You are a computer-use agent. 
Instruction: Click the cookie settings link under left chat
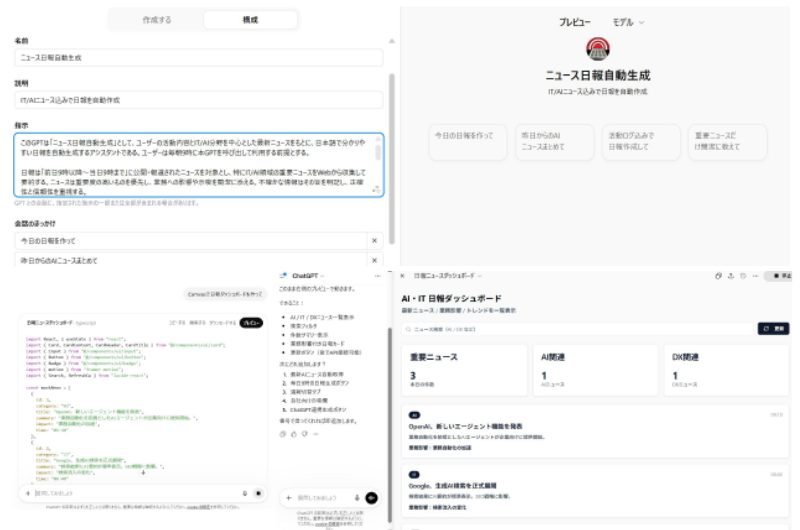coord(198,507)
